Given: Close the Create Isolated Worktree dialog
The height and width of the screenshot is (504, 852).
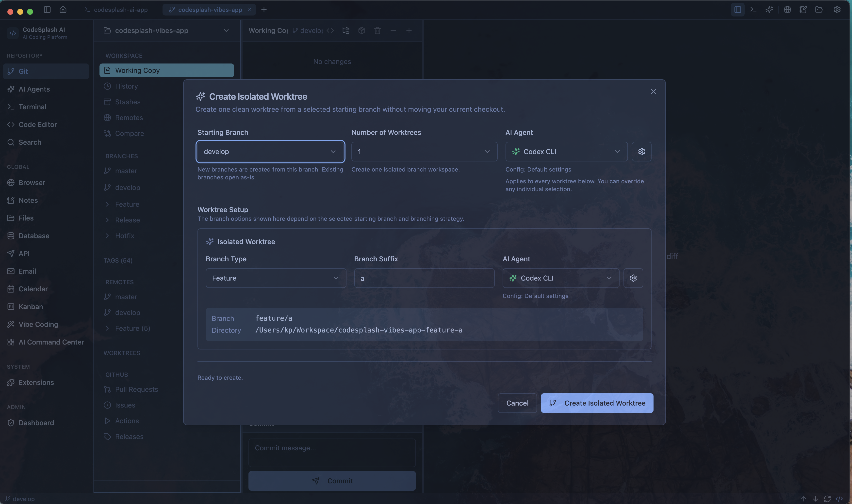Looking at the screenshot, I should point(653,92).
